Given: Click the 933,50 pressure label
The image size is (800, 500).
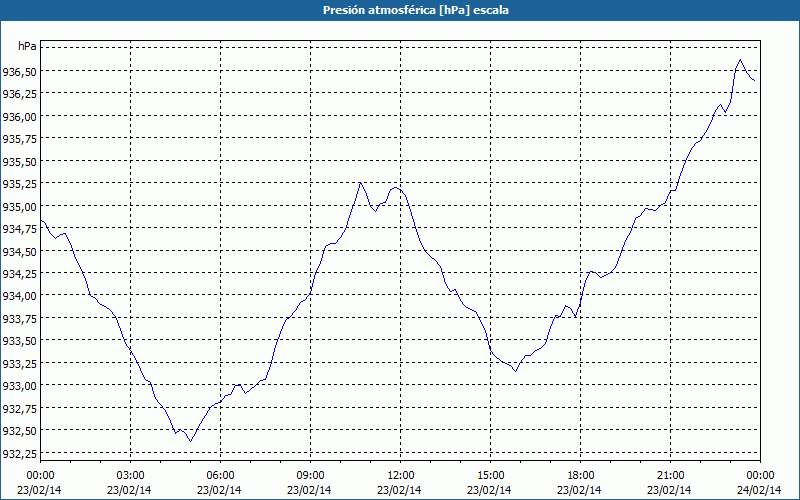Looking at the screenshot, I should tap(19, 341).
